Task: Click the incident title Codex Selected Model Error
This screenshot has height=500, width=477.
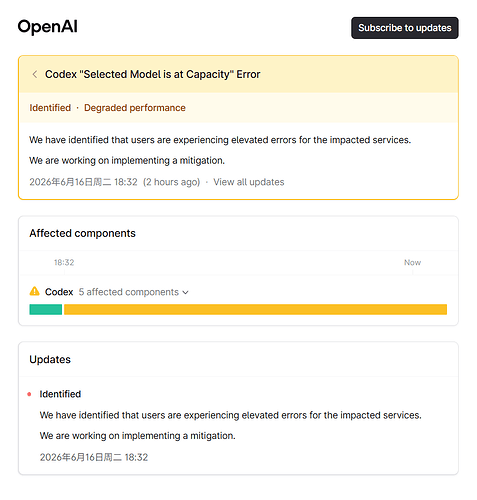Action: [153, 74]
